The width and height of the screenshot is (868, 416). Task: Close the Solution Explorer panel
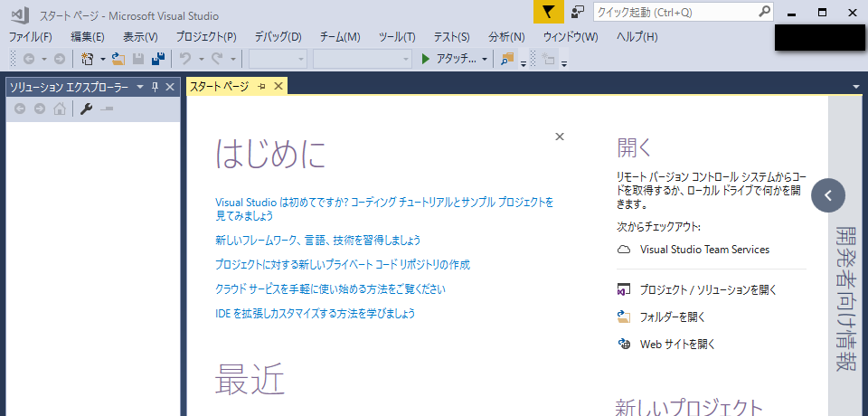point(171,87)
